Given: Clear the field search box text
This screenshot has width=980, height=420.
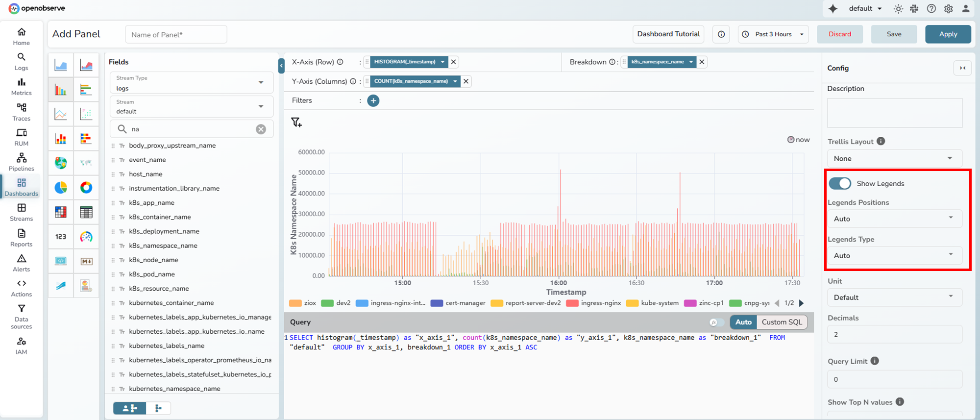Looking at the screenshot, I should tap(261, 129).
